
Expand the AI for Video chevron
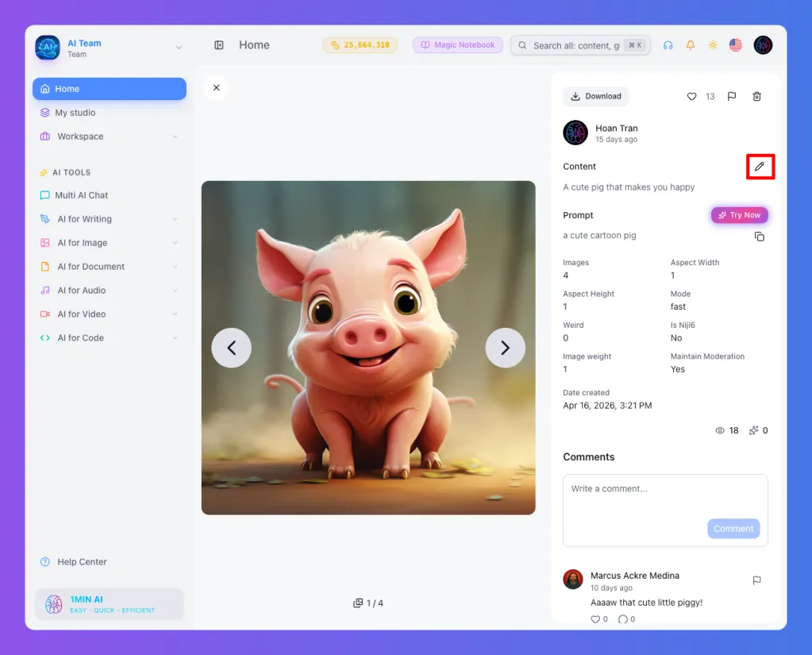(175, 314)
